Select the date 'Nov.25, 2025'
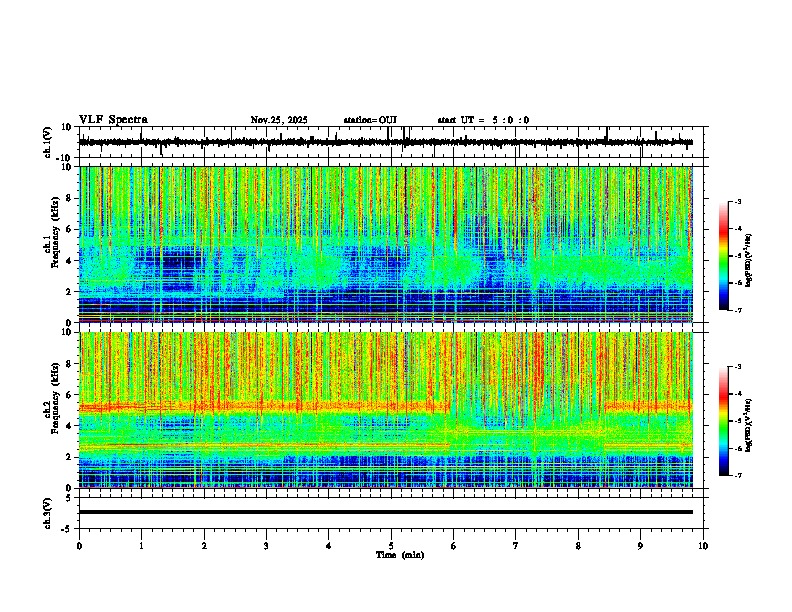The height and width of the screenshot is (612, 792). coord(279,120)
